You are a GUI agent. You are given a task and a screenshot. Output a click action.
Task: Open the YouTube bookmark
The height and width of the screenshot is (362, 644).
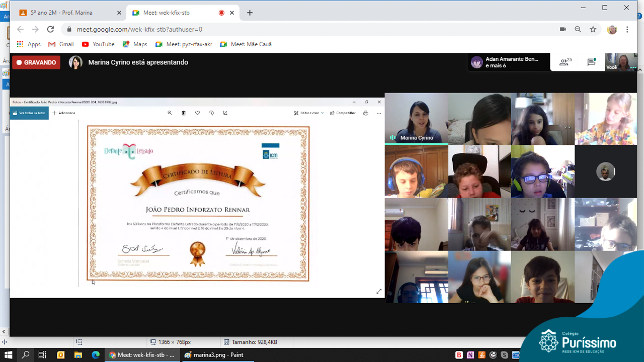tap(98, 44)
